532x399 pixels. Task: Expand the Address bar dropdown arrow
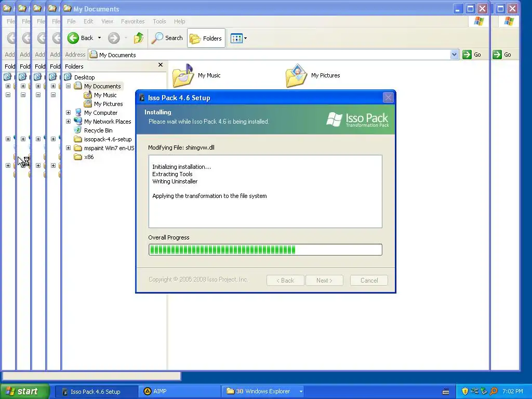click(454, 54)
